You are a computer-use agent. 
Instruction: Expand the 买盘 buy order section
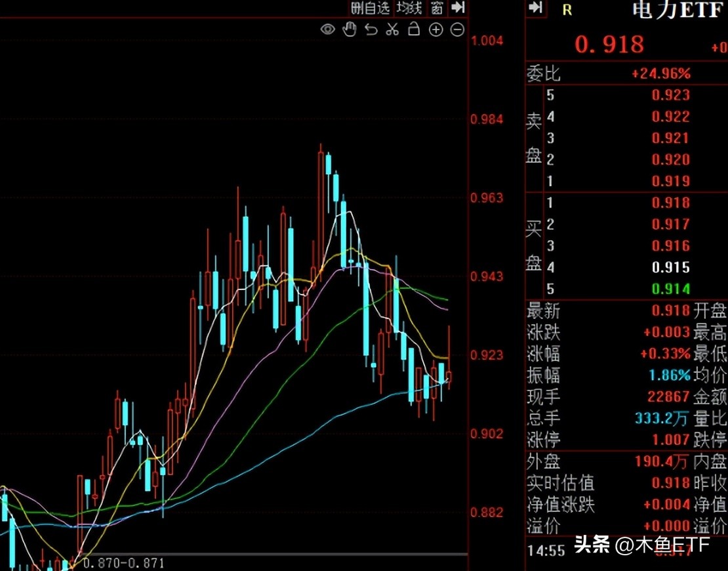pos(535,246)
